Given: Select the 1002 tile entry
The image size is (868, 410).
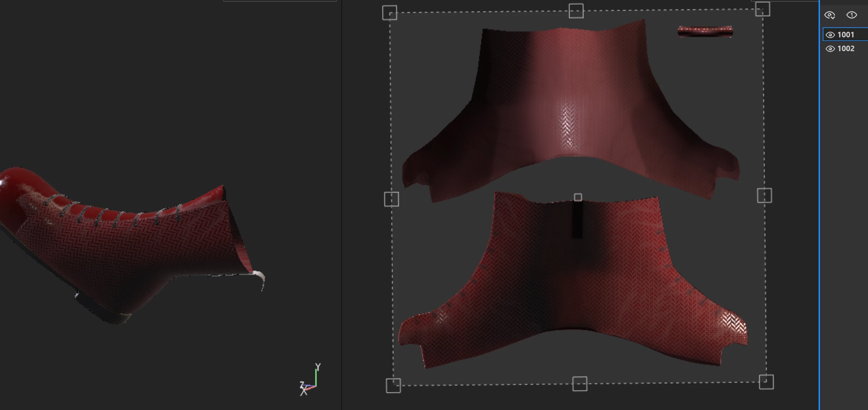Looking at the screenshot, I should point(846,48).
